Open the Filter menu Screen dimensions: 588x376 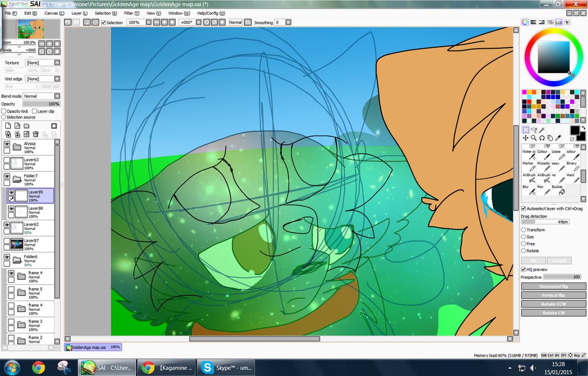click(131, 13)
